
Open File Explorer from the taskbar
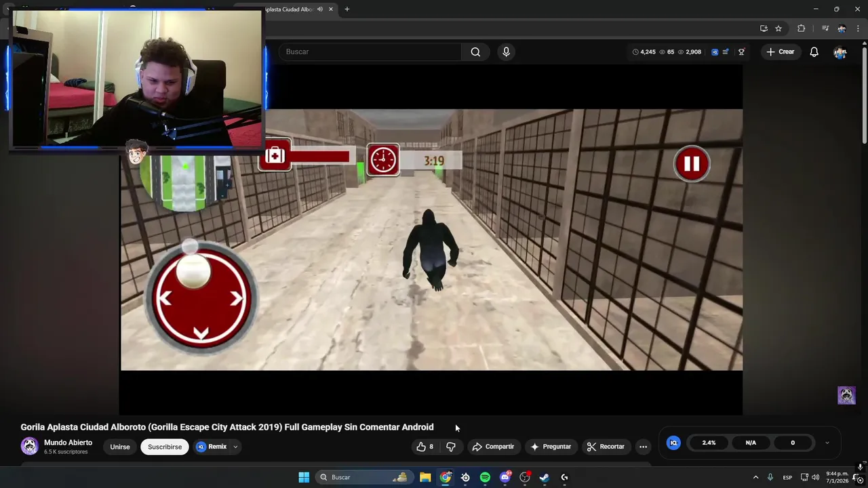click(x=425, y=477)
